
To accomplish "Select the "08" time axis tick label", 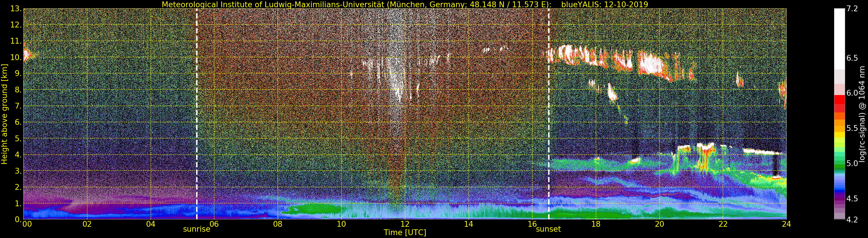I will point(278,224).
